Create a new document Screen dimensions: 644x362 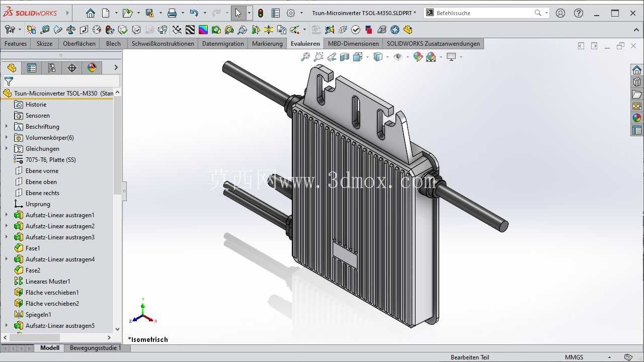pyautogui.click(x=106, y=13)
